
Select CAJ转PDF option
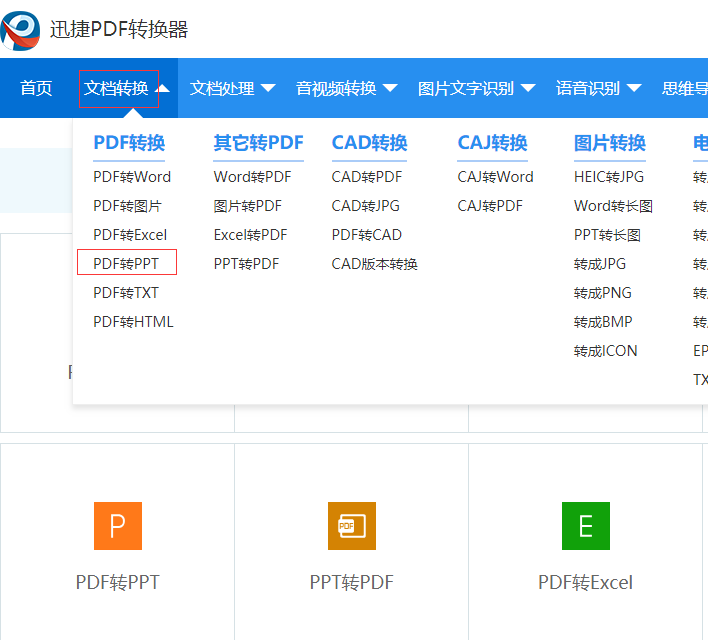[490, 206]
